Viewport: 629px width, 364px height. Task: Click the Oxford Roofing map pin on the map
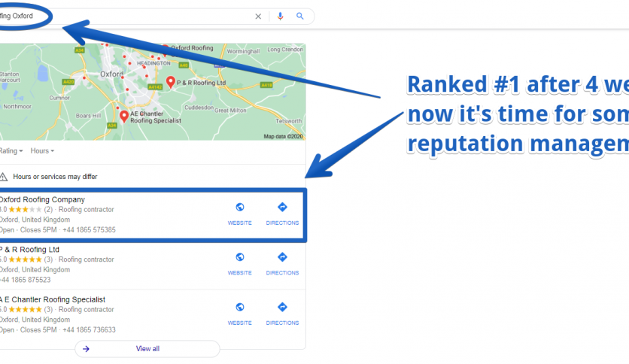[x=165, y=50]
